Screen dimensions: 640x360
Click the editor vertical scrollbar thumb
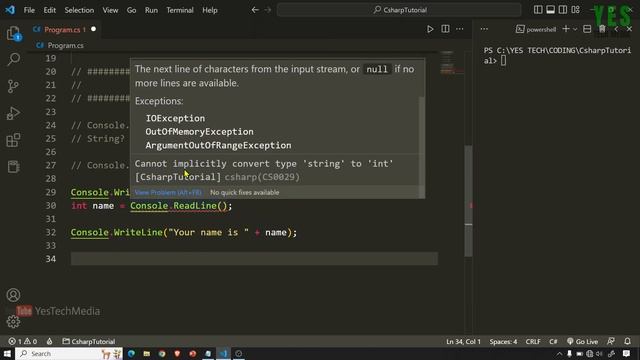click(469, 200)
